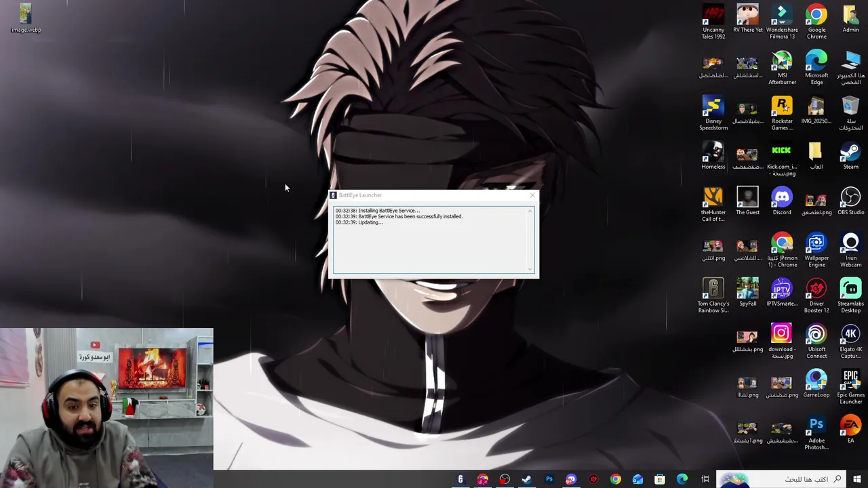Click the BattlEye log scroll-up arrow
The height and width of the screenshot is (488, 868).
pos(530,211)
